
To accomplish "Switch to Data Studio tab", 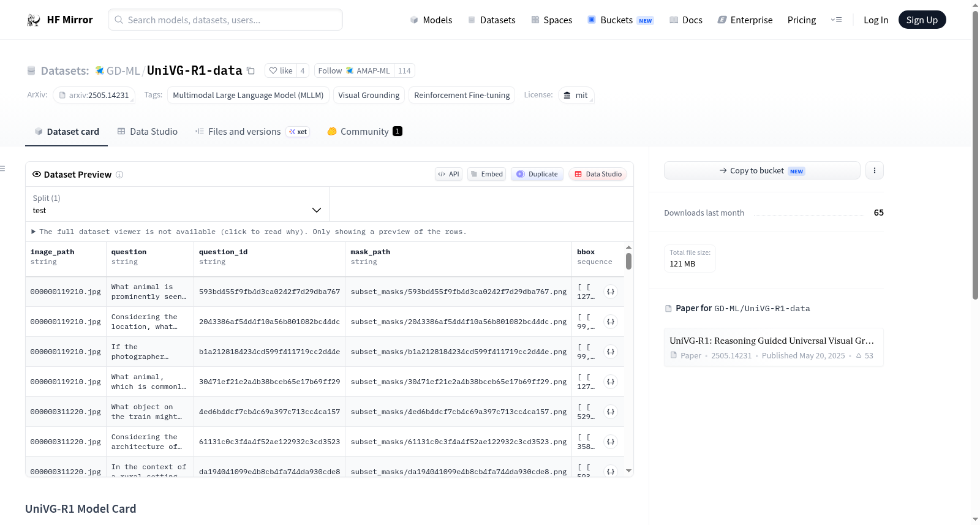I will click(x=148, y=131).
